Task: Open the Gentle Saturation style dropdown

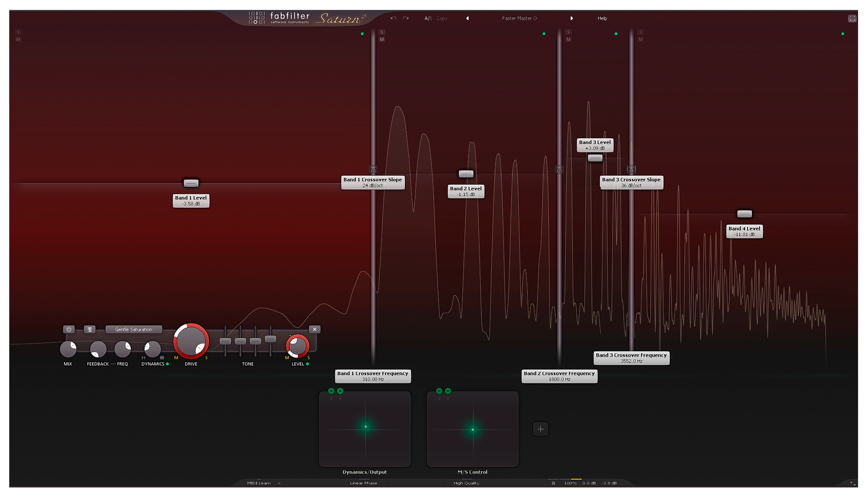Action: tap(133, 330)
